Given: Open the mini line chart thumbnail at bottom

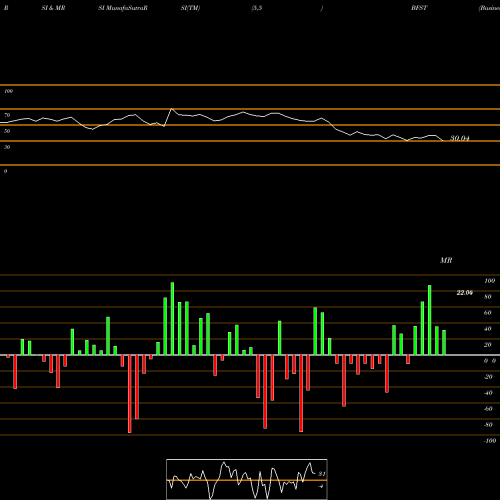Looking at the screenshot, I should 247,479.
